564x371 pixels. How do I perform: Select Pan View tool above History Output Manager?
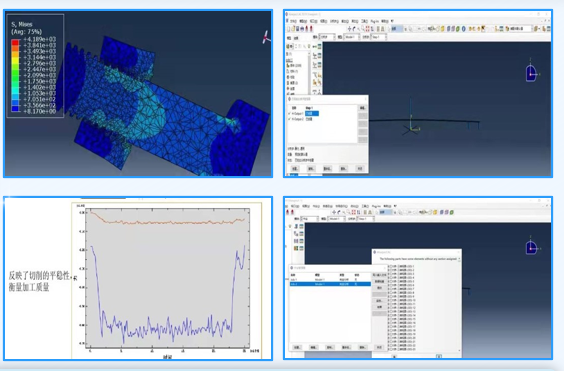tap(349, 29)
